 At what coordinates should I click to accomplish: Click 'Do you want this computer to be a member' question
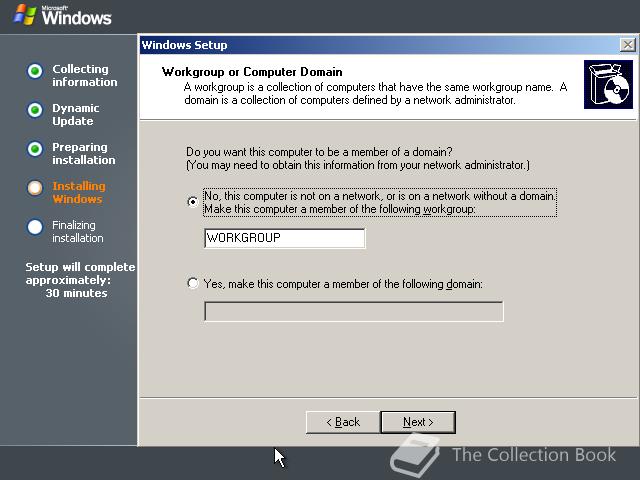click(319, 152)
